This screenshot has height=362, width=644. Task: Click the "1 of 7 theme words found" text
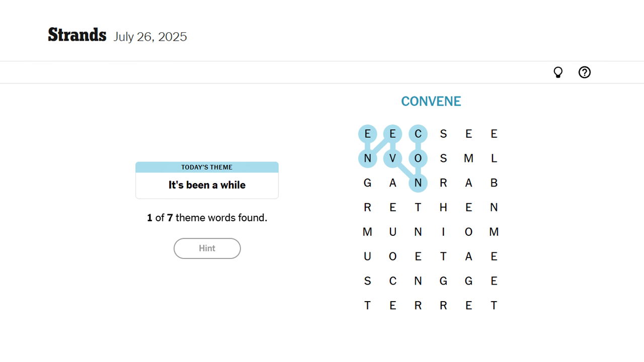(x=207, y=218)
